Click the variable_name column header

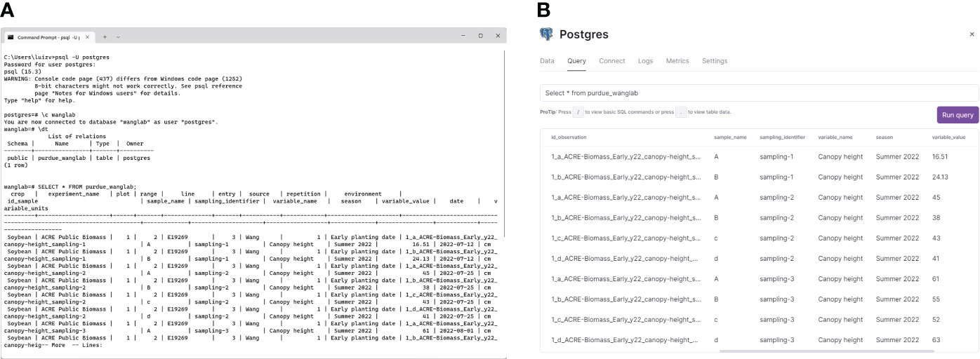tap(835, 137)
